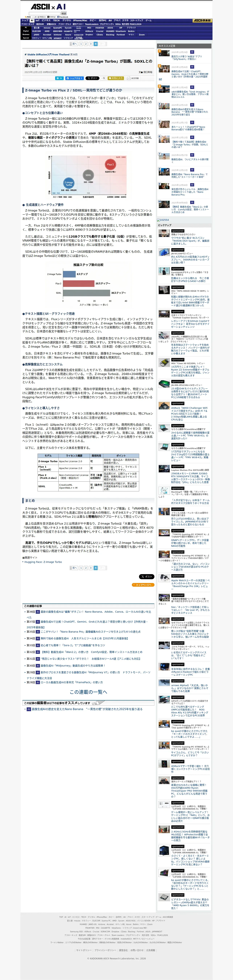Click the お気に入り favorite button
The height and width of the screenshot is (980, 233).
[x=116, y=78]
